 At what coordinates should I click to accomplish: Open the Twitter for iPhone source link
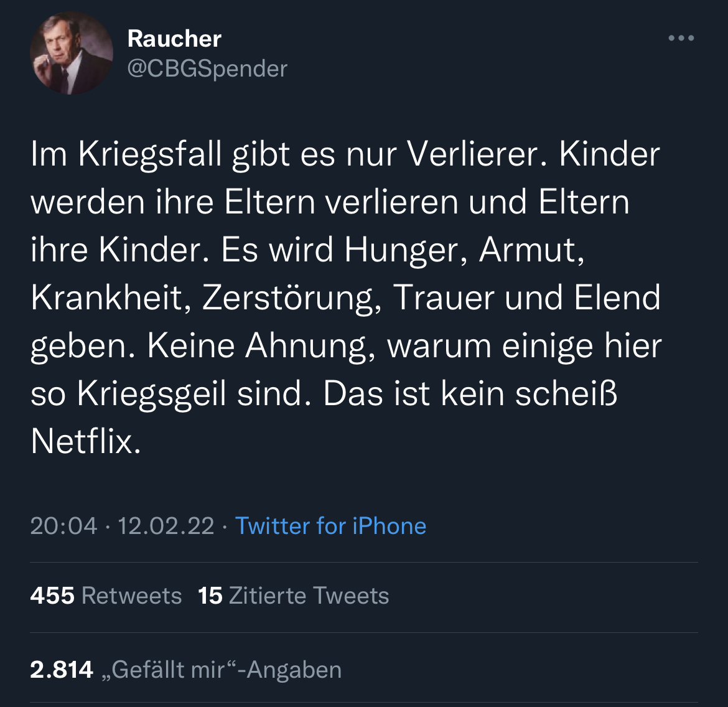tap(330, 526)
